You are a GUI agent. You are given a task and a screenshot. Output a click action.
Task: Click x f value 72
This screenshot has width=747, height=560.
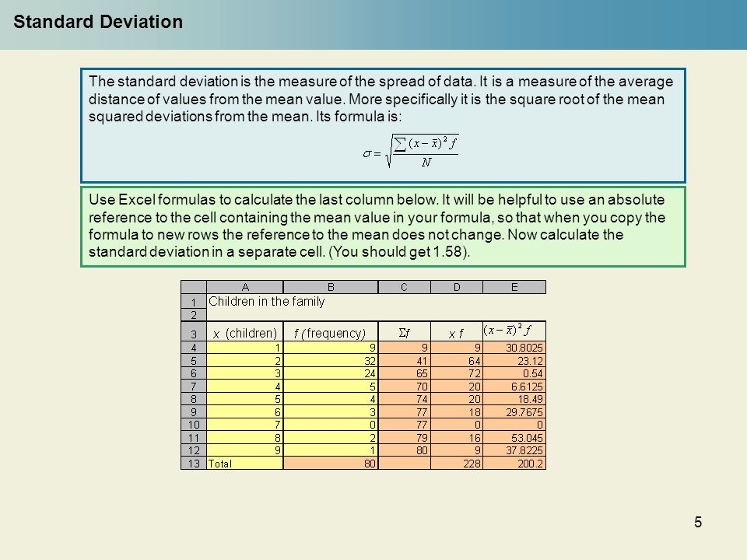(x=457, y=373)
